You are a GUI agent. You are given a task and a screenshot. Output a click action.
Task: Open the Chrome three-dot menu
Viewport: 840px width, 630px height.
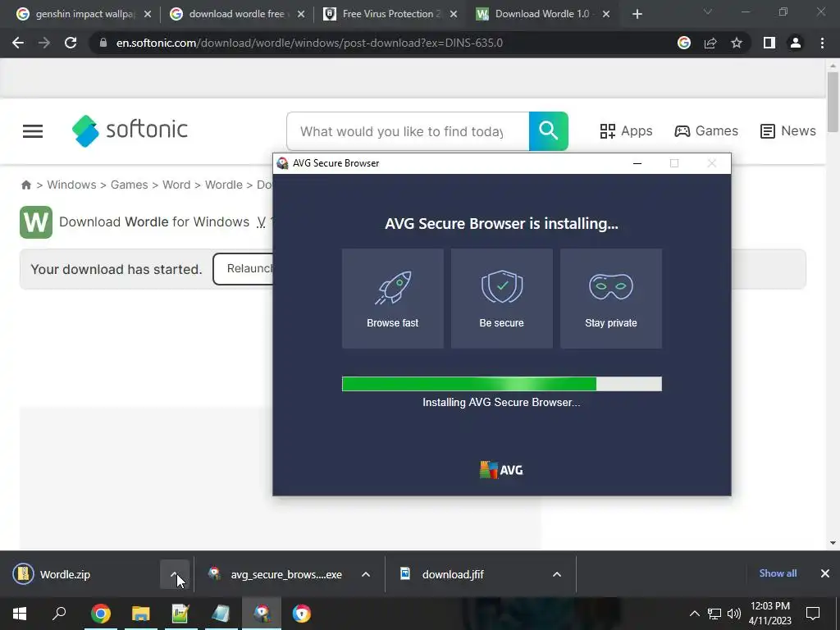click(822, 43)
